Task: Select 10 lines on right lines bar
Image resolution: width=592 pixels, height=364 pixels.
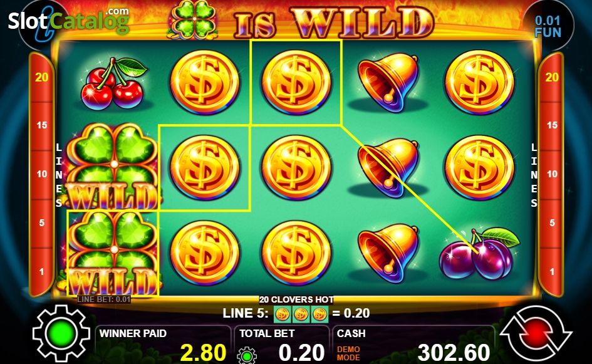Action: tap(552, 174)
